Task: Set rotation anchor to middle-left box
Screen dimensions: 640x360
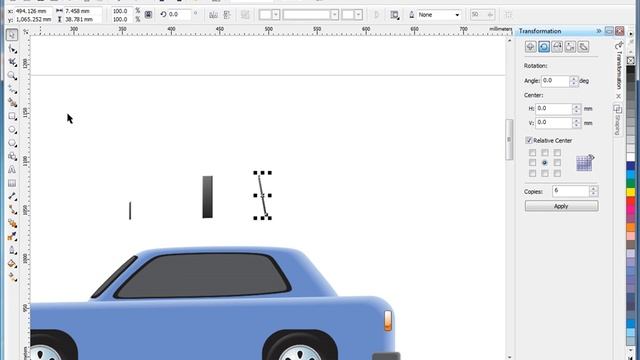Action: [532, 163]
